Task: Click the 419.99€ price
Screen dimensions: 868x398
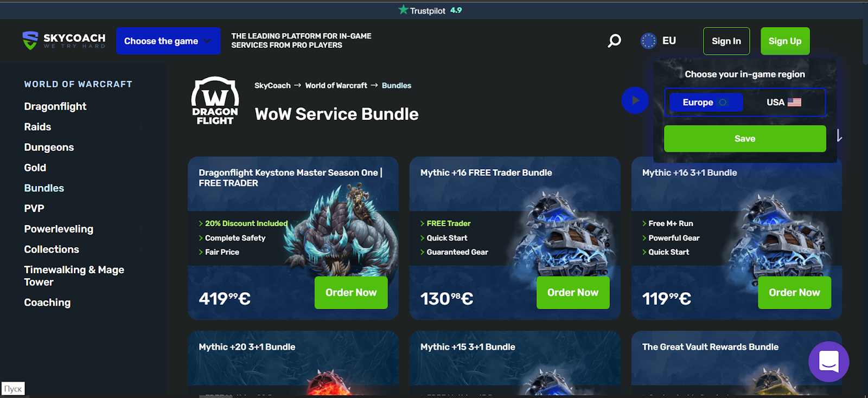Action: [225, 298]
